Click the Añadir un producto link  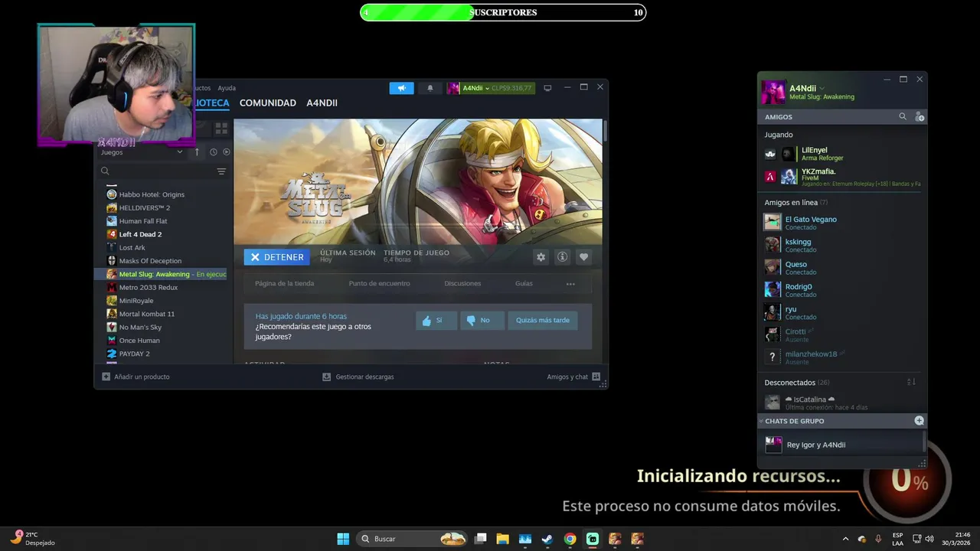tap(142, 377)
